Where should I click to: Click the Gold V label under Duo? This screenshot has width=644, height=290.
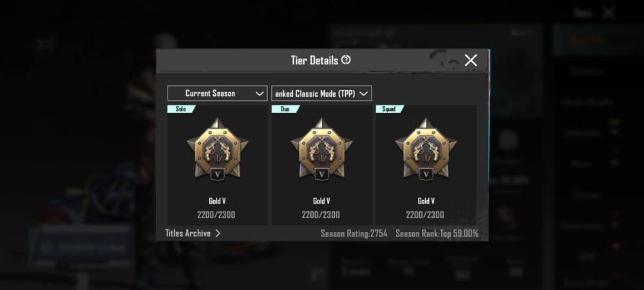(321, 201)
